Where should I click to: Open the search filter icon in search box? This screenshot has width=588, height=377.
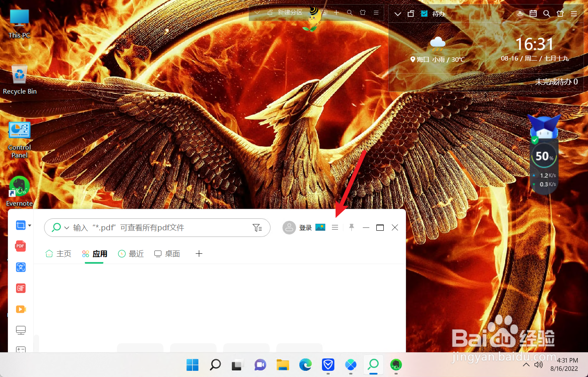tap(257, 228)
